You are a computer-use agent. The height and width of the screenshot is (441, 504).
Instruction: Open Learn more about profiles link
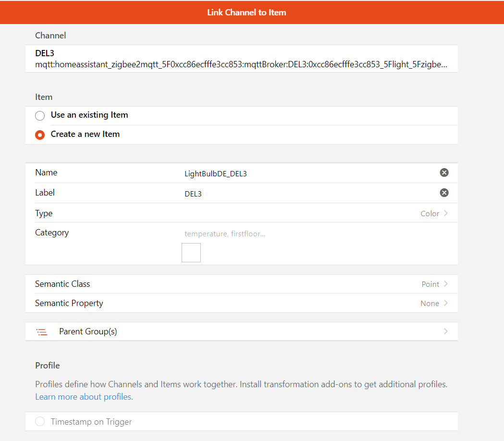point(84,397)
